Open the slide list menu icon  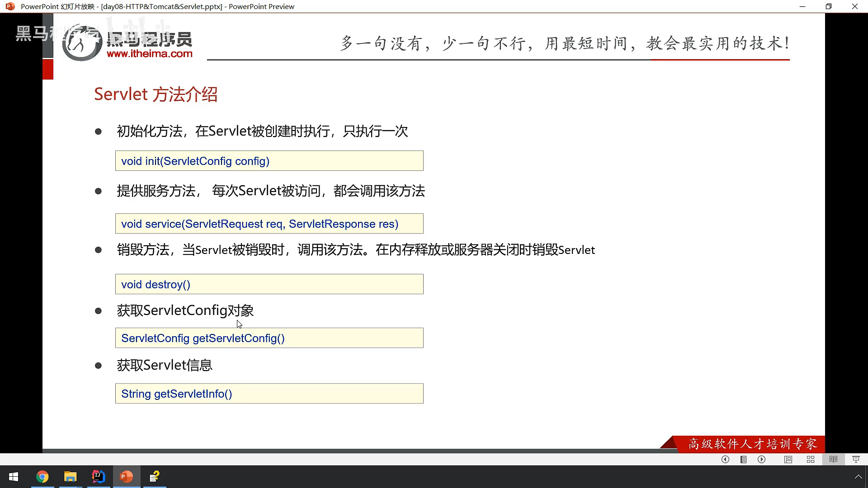pos(743,460)
